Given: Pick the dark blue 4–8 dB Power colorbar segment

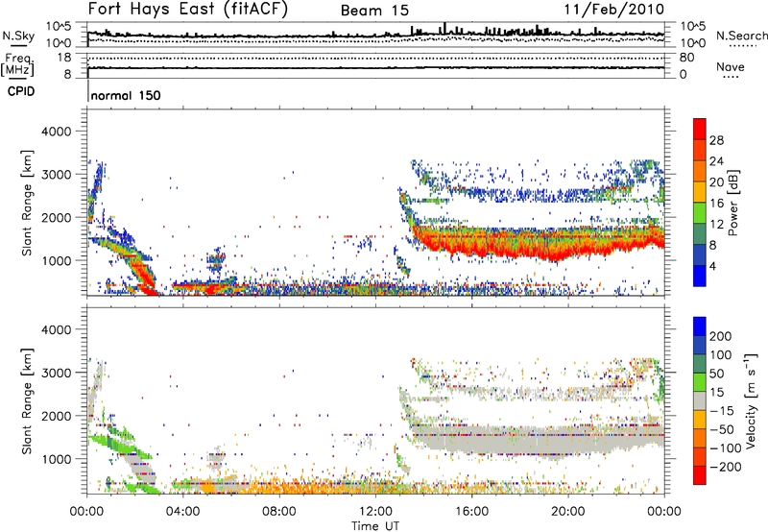Looking at the screenshot, I should tap(700, 254).
